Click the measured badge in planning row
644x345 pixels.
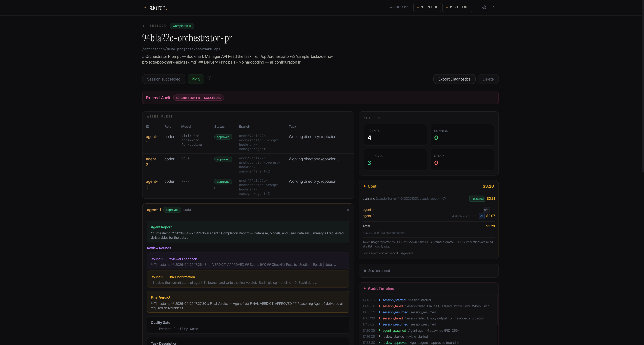[477, 199]
